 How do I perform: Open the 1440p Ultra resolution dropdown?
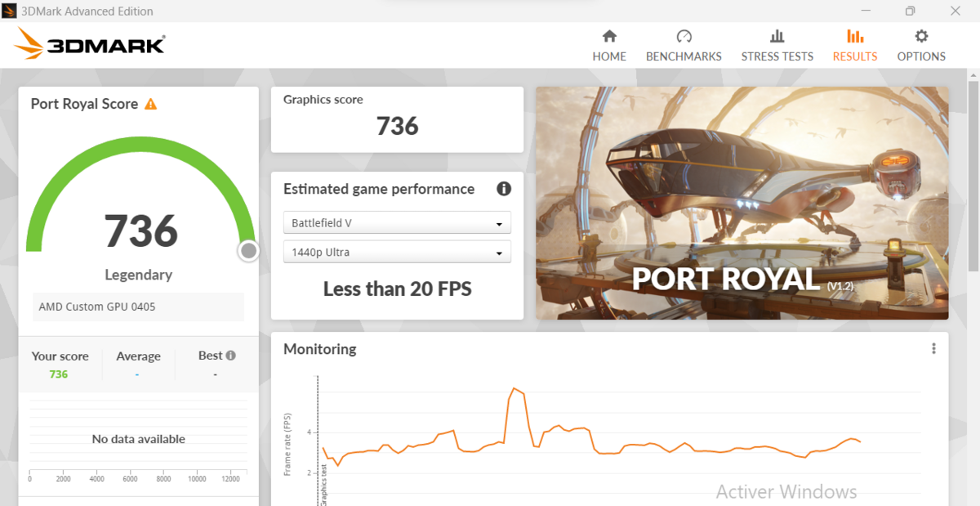(x=397, y=252)
